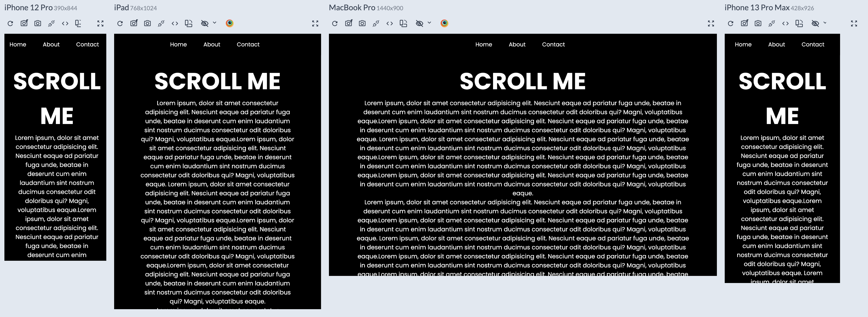
Task: Select About in the MacBook Pro page nav
Action: [517, 45]
